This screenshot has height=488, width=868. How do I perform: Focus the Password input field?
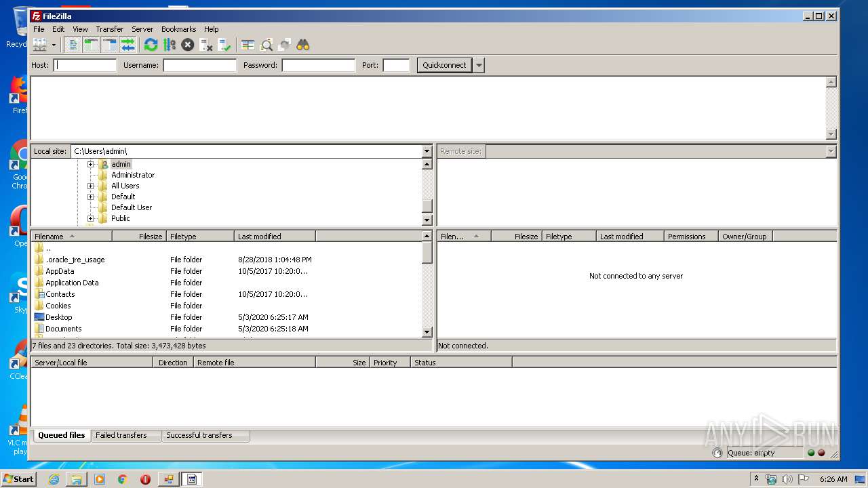[319, 65]
